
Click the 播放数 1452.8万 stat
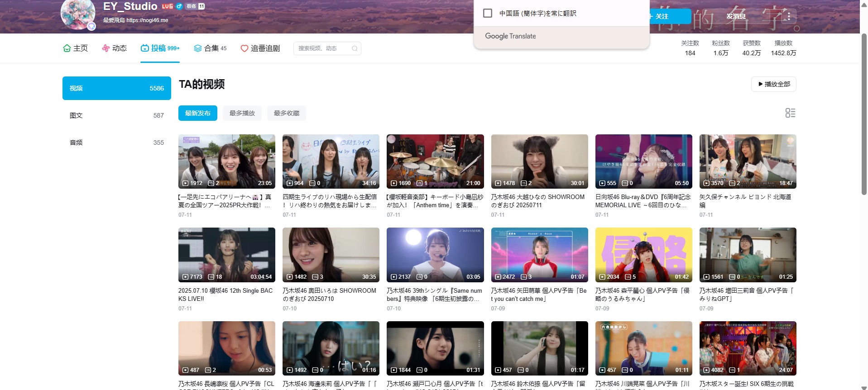point(784,48)
